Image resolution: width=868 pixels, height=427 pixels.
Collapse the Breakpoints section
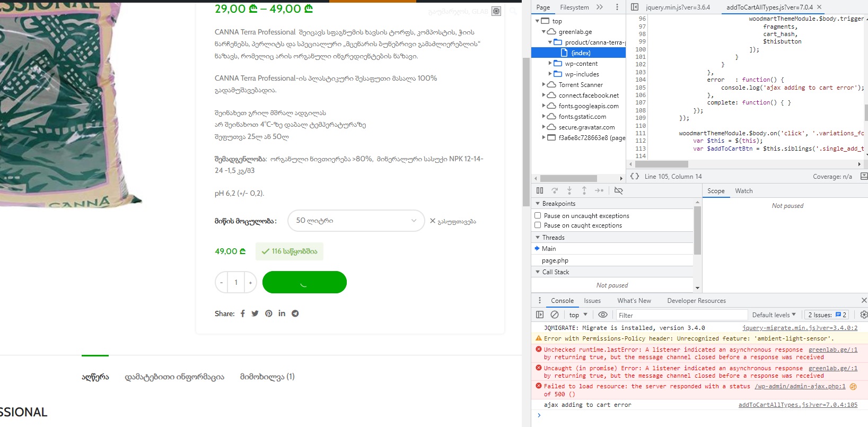point(538,204)
